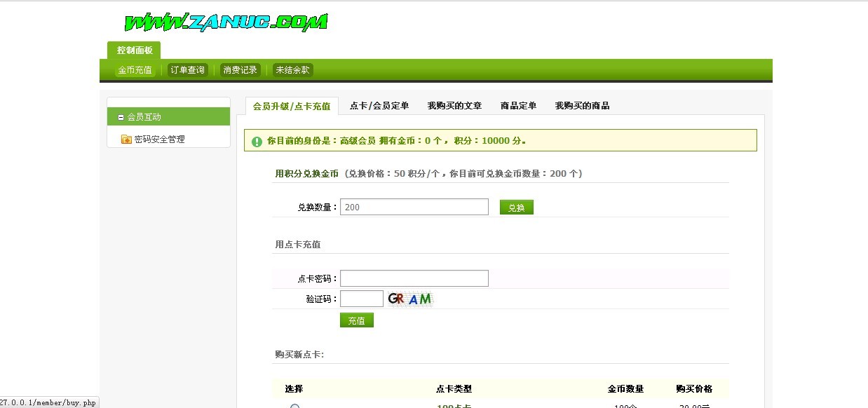868x408 pixels.
Task: Collapse the 会员互动 section via minus icon
Action: click(121, 118)
